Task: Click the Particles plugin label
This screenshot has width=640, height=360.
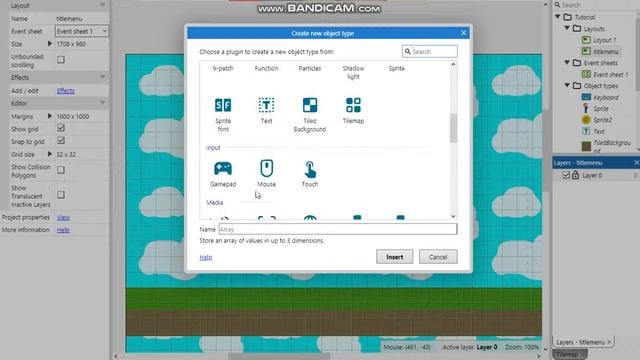Action: [310, 68]
